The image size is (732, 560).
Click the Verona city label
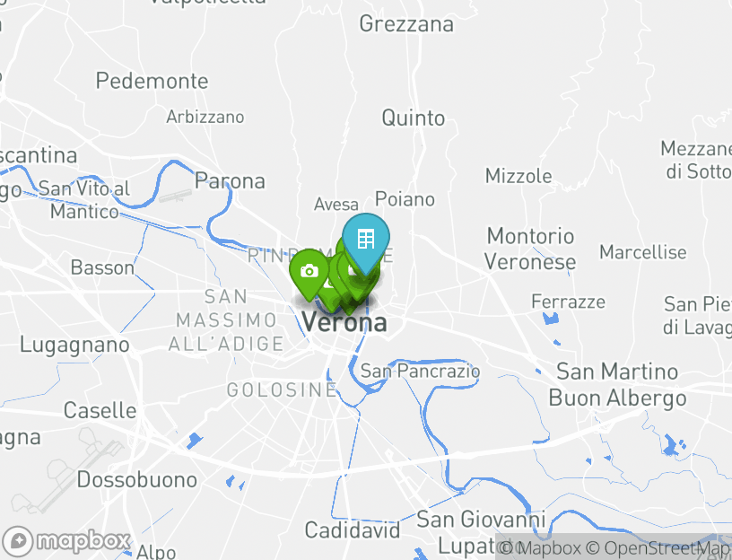[x=344, y=322]
